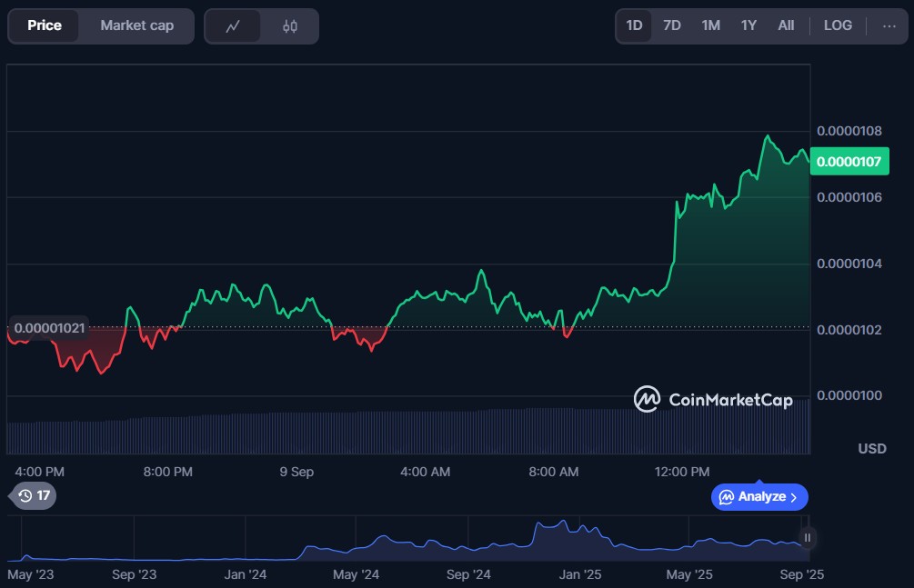The image size is (914, 588).
Task: Switch to line chart view
Action: [233, 26]
